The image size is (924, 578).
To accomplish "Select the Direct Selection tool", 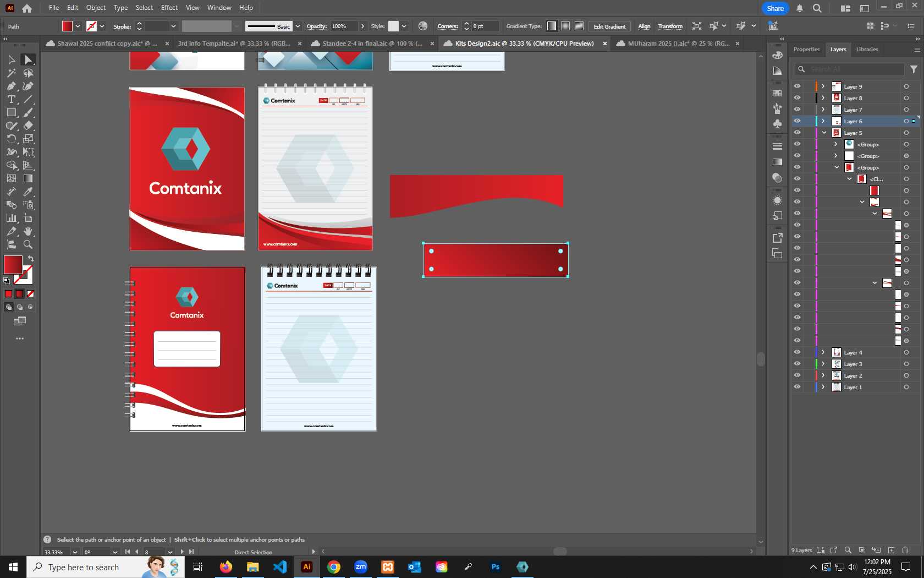I will (x=28, y=59).
